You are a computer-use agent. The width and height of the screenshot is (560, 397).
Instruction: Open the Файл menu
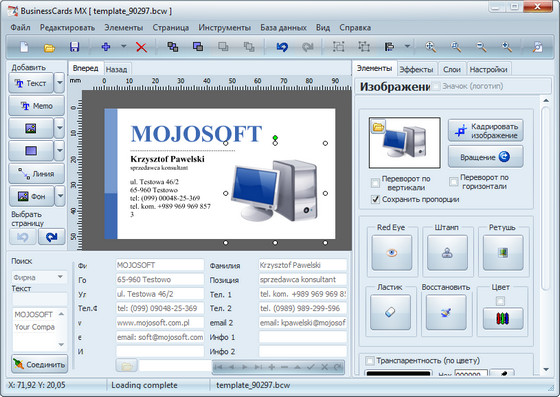pos(20,27)
